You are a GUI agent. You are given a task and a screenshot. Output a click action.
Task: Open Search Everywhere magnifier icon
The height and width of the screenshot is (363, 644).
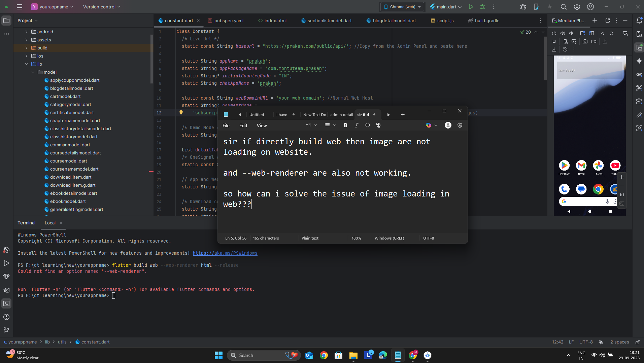(x=564, y=7)
